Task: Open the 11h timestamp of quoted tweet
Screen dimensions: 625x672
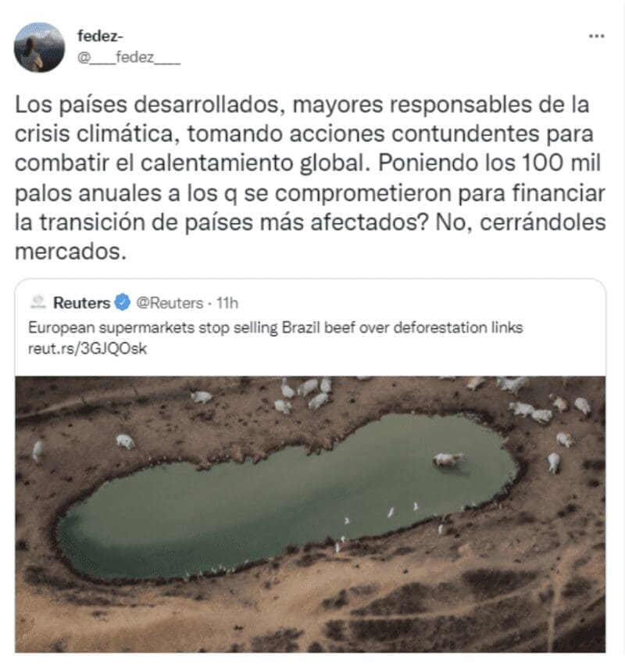Action: 227,303
